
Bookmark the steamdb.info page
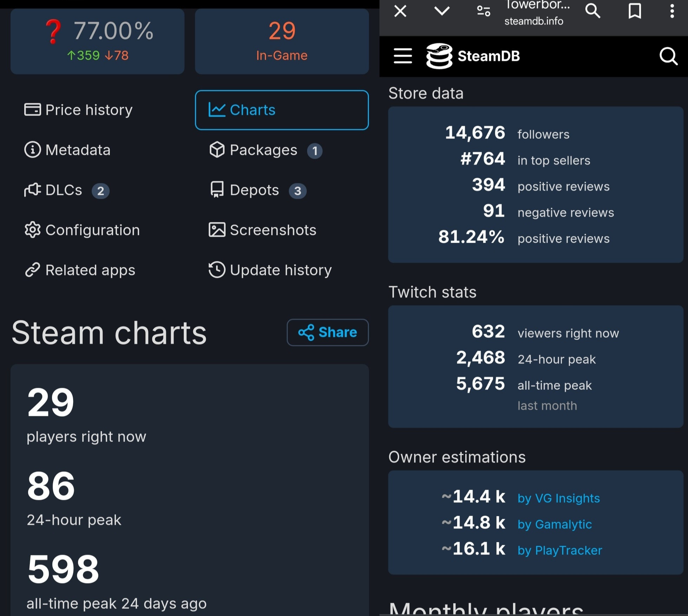[635, 11]
